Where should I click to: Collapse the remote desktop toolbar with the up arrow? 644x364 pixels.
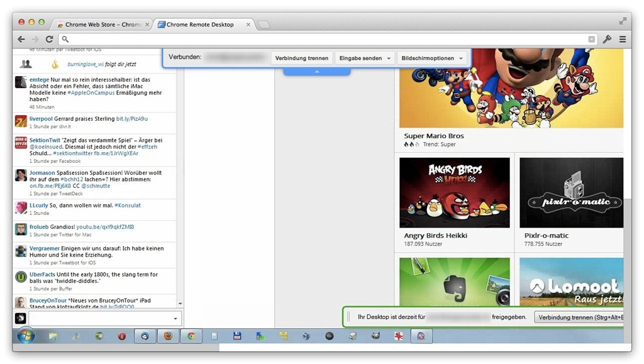tap(316, 72)
